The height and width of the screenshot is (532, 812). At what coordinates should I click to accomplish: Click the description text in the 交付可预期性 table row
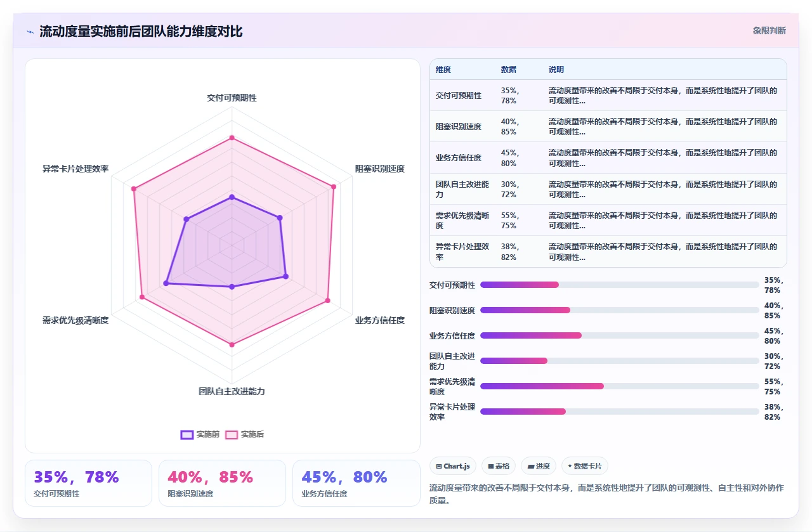663,96
